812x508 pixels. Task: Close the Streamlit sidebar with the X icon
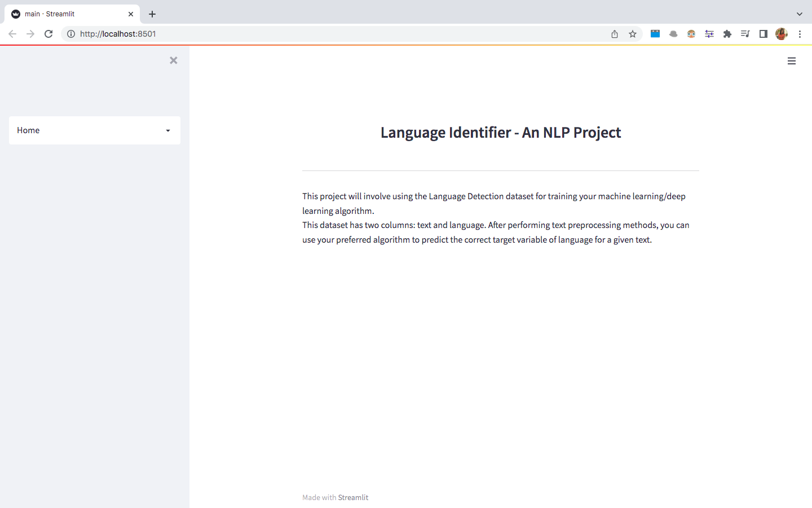(174, 60)
